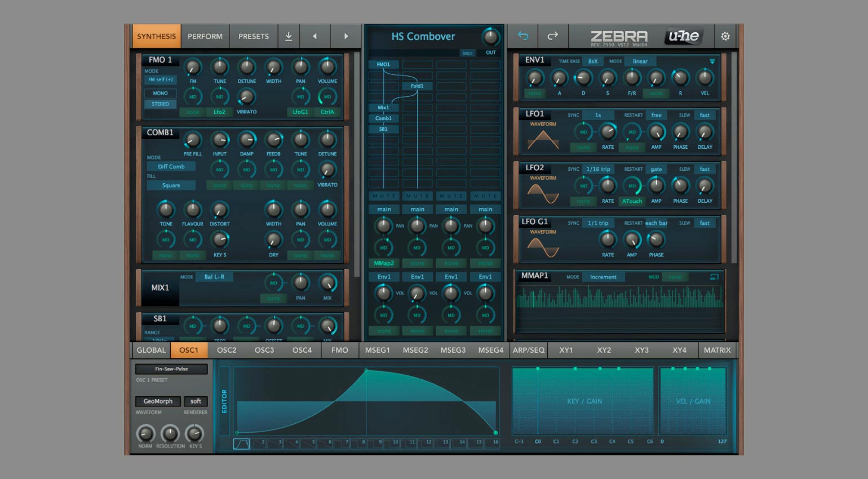This screenshot has width=868, height=479.
Task: Enable STEREO mode on FMO 1
Action: point(160,104)
